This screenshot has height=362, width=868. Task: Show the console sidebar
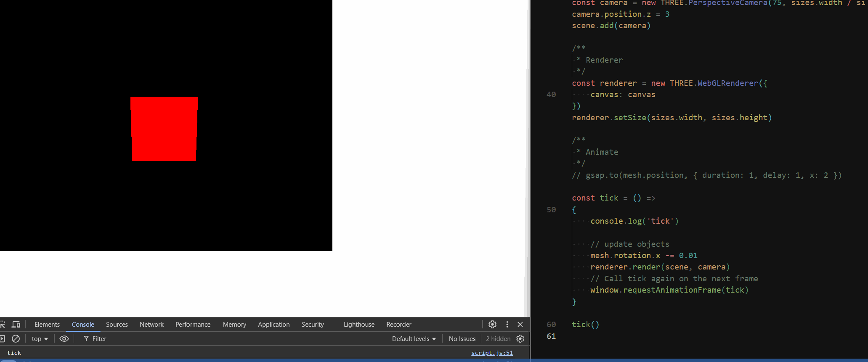pos(2,338)
